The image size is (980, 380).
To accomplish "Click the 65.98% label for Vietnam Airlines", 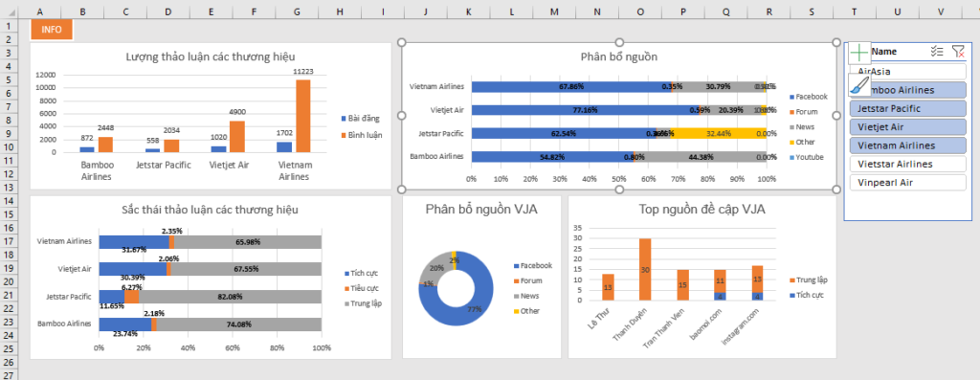I will click(248, 242).
